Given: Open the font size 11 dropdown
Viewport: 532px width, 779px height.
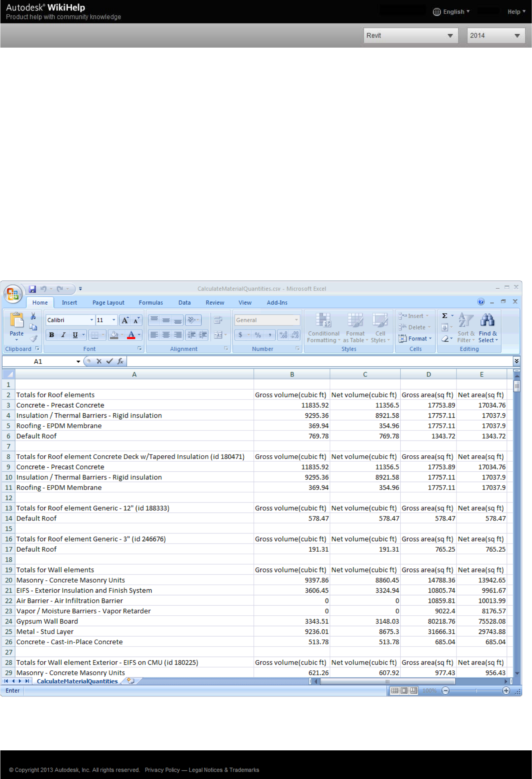Looking at the screenshot, I should pyautogui.click(x=114, y=320).
